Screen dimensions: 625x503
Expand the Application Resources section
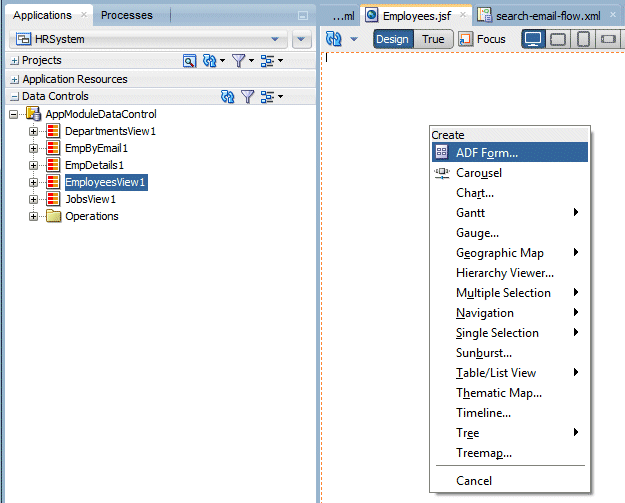coord(14,79)
